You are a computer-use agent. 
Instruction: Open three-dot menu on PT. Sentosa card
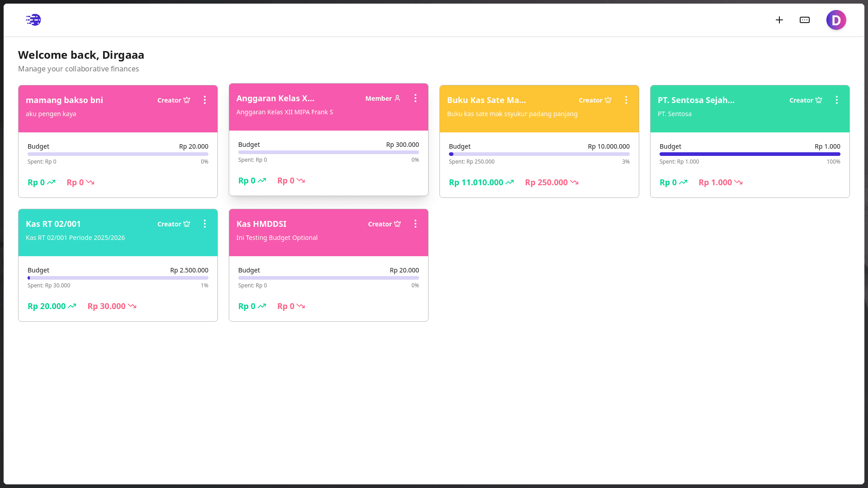click(x=837, y=100)
